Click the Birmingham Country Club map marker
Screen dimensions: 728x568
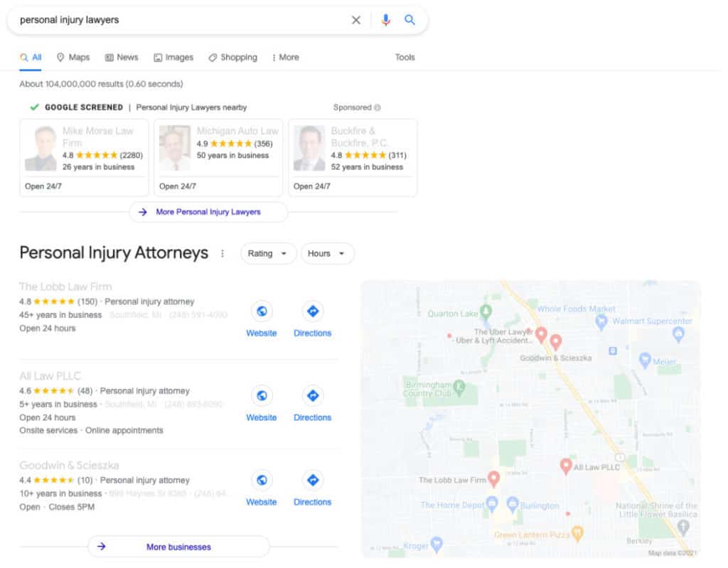[459, 387]
